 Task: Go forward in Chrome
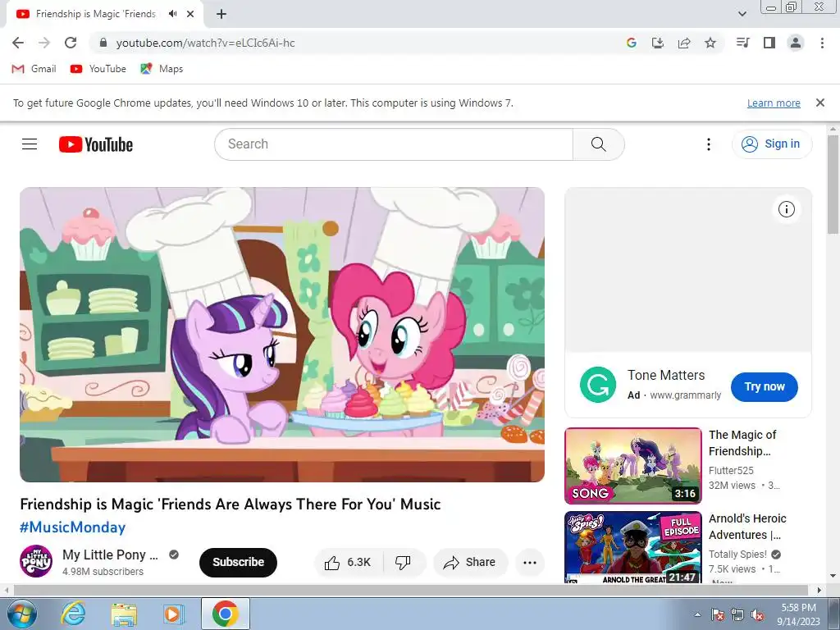[44, 43]
